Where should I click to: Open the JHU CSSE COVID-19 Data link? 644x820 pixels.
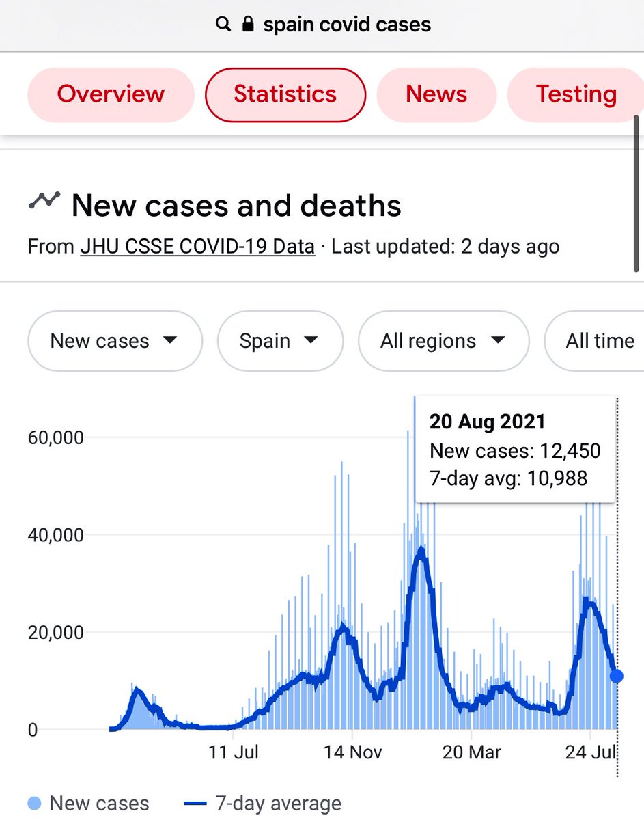point(197,246)
